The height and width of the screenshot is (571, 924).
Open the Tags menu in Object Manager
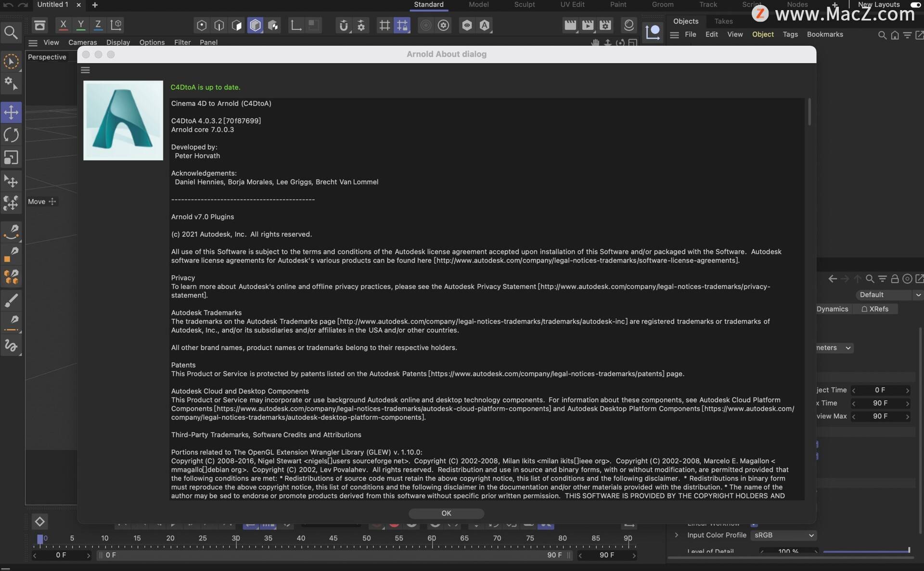coord(790,35)
